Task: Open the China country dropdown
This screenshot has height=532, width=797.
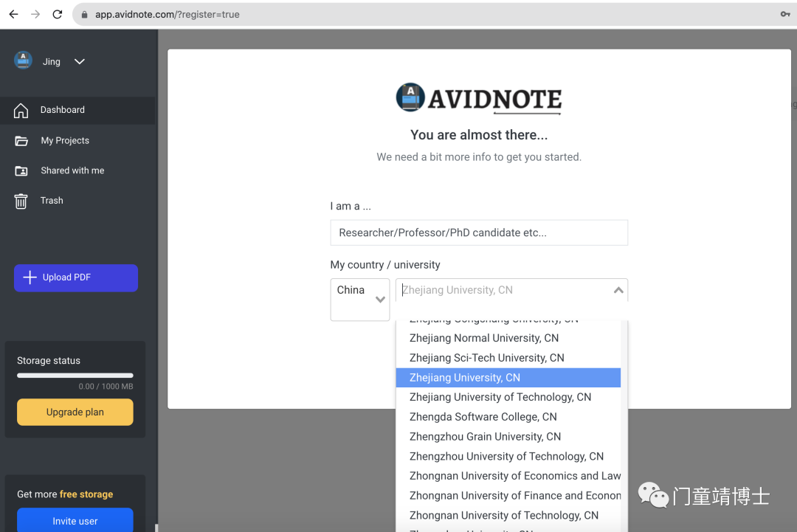Action: [360, 300]
